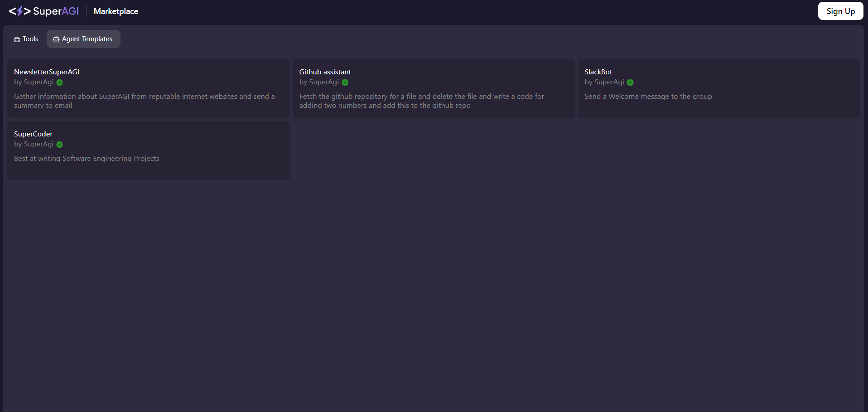Open the Github assistant template title
Image resolution: width=868 pixels, height=412 pixels.
(x=325, y=72)
